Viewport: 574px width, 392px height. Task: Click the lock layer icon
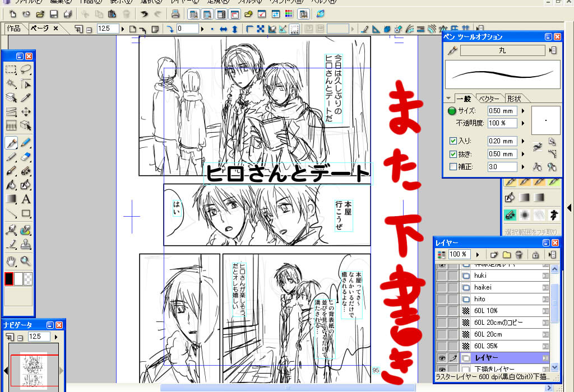[535, 254]
